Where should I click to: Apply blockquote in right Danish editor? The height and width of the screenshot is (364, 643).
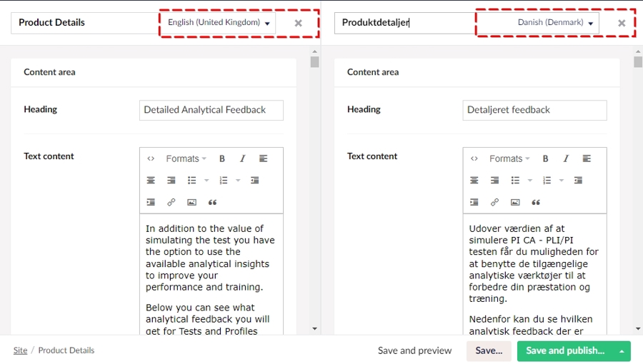point(536,202)
